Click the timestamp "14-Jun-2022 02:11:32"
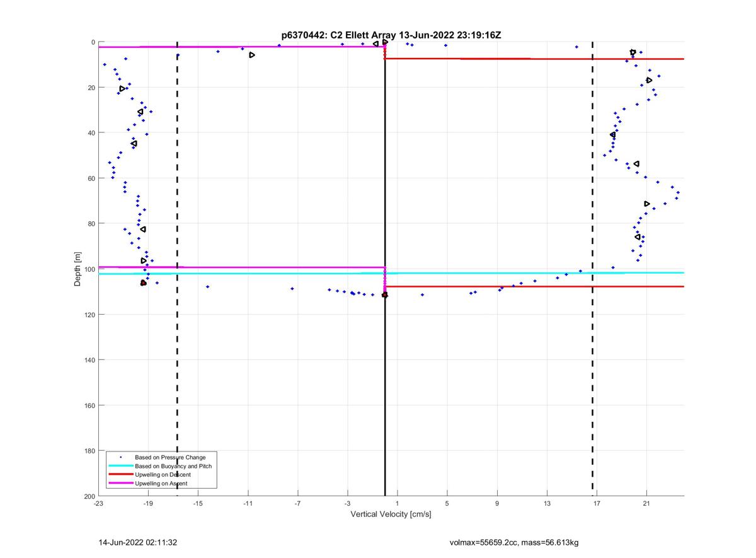The image size is (756, 558). tap(137, 542)
